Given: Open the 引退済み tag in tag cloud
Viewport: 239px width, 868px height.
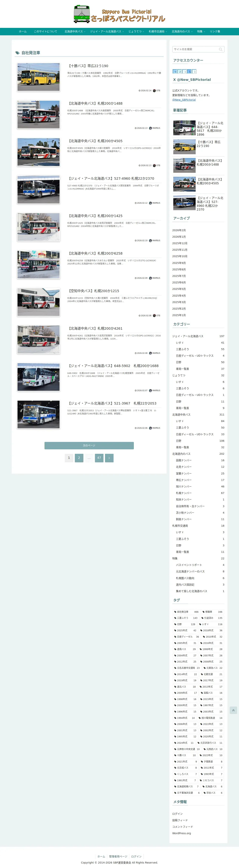Looking at the screenshot, I should coord(212,618).
